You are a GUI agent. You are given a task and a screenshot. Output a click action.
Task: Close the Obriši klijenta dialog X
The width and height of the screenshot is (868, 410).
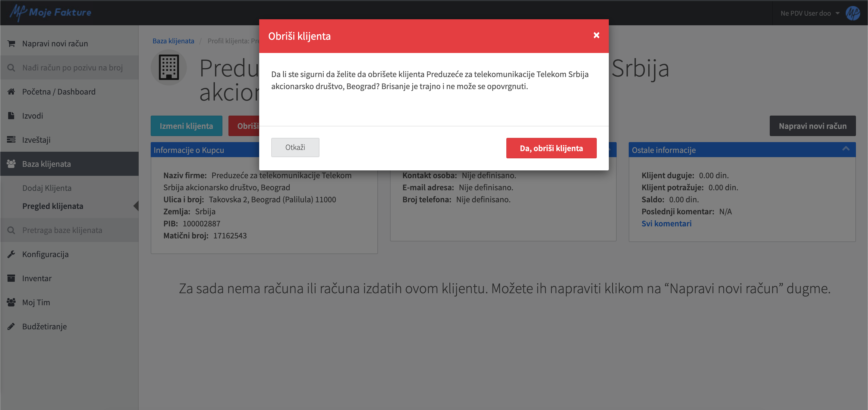coord(596,35)
